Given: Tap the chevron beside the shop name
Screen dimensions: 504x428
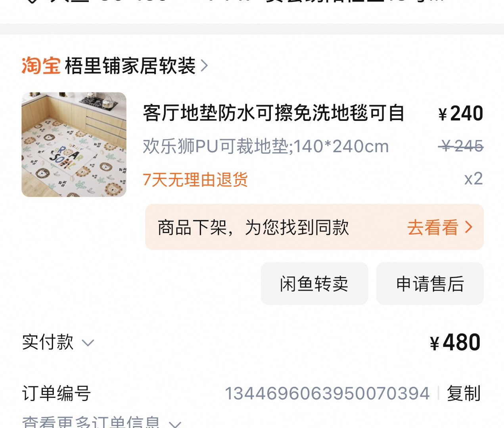Looking at the screenshot, I should (x=204, y=66).
